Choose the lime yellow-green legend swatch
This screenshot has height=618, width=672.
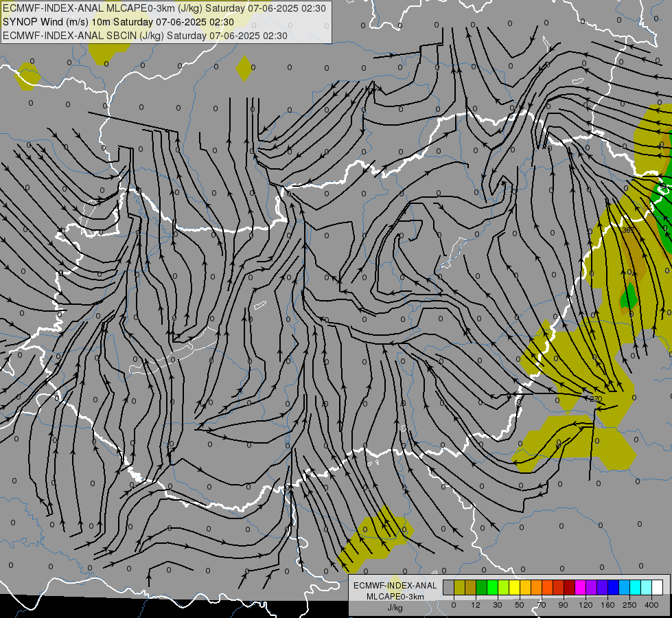click(504, 587)
